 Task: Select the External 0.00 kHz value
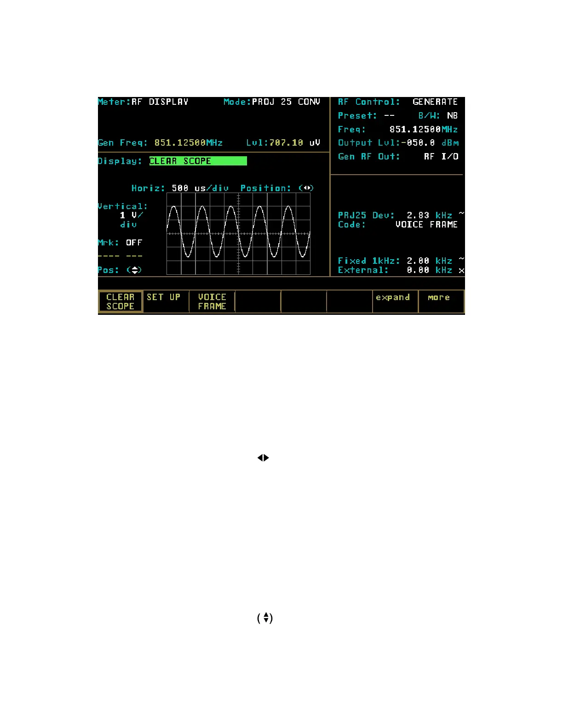(x=429, y=270)
